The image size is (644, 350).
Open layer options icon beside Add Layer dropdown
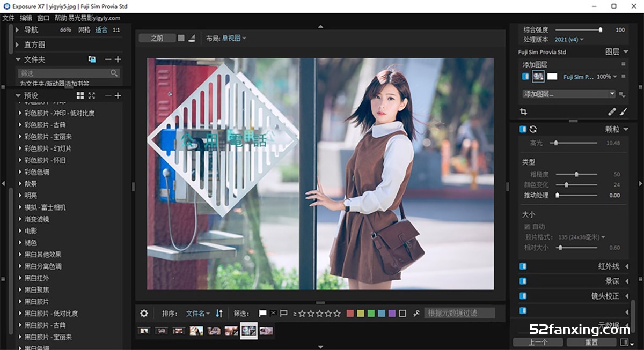tap(623, 94)
